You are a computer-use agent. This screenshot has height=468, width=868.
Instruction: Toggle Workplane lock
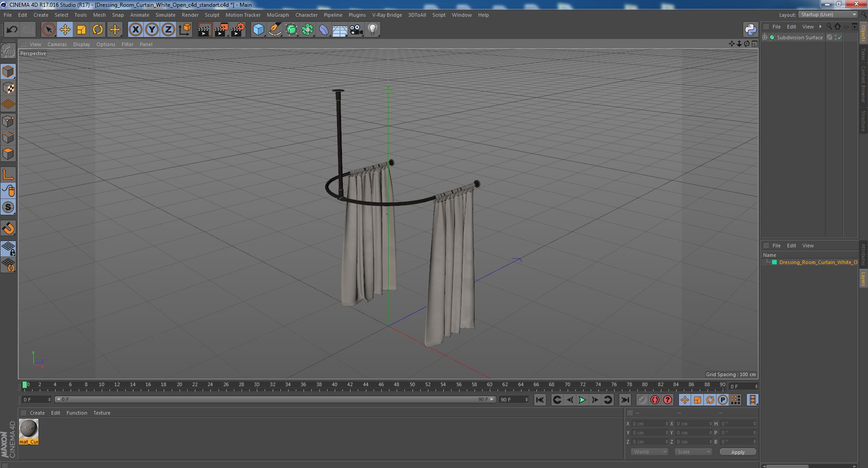click(8, 248)
